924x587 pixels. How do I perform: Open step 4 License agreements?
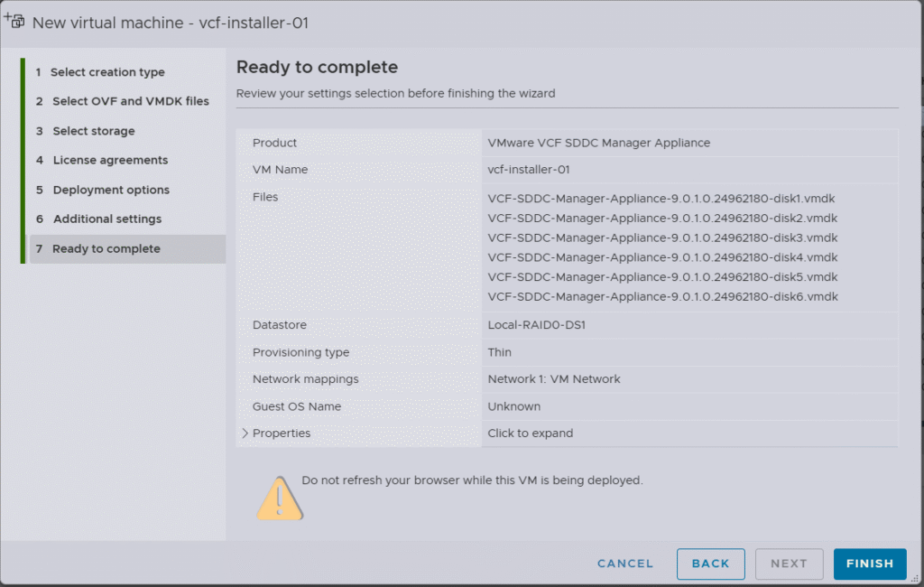click(110, 160)
